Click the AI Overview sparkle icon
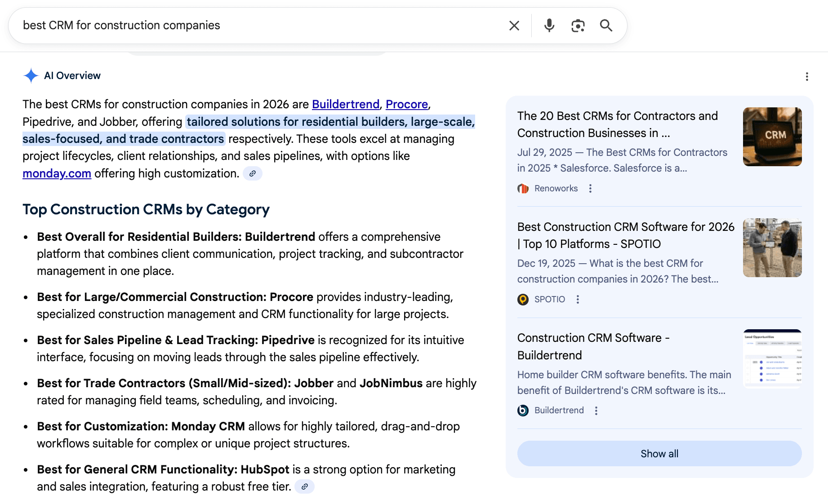The width and height of the screenshot is (828, 504). pyautogui.click(x=30, y=75)
